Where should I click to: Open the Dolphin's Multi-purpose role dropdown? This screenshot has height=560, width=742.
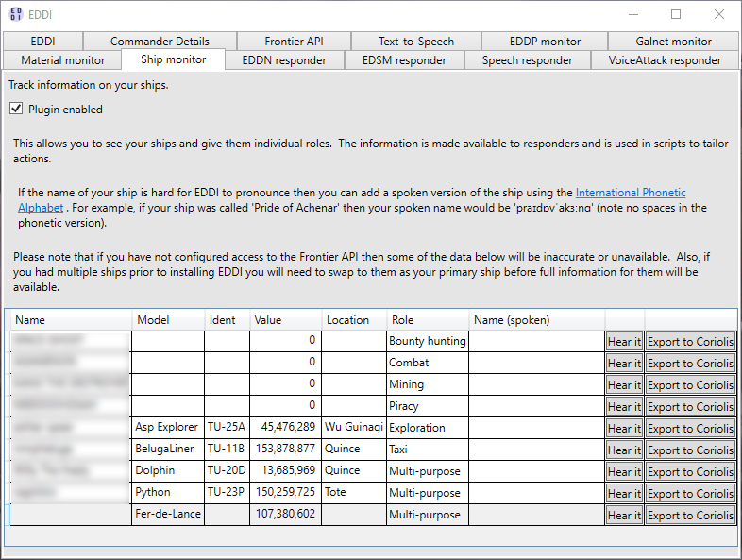pyautogui.click(x=428, y=471)
